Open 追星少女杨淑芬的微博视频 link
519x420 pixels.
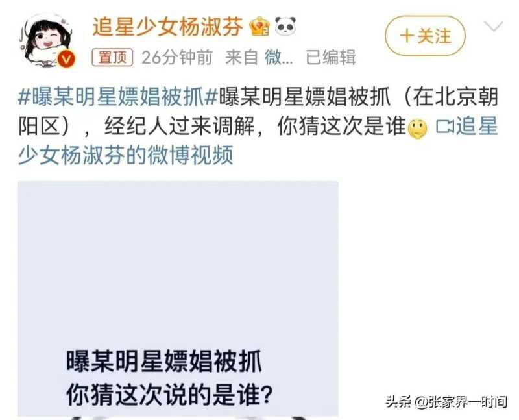click(x=258, y=141)
